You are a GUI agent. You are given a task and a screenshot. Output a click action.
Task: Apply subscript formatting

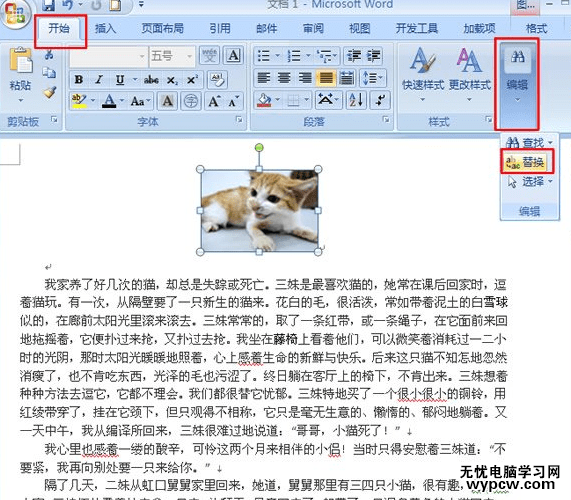172,80
